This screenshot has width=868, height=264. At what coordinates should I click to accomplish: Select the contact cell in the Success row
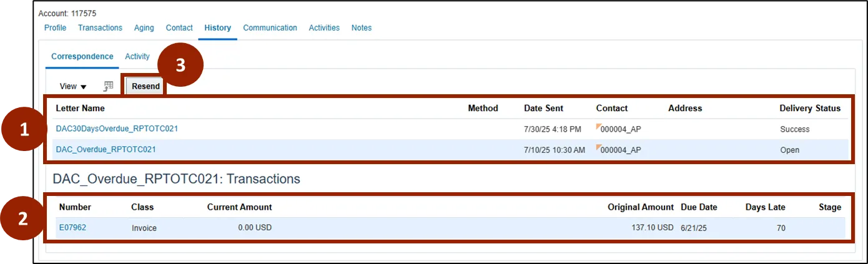coord(620,129)
